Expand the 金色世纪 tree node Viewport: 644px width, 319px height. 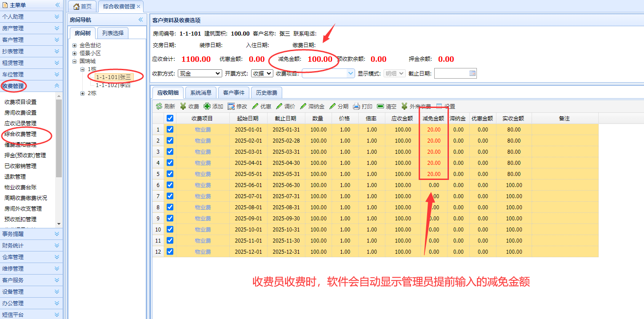point(75,45)
